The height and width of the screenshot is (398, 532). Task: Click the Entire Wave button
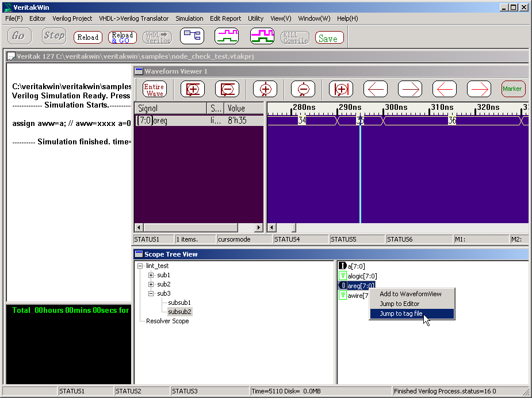coord(154,89)
